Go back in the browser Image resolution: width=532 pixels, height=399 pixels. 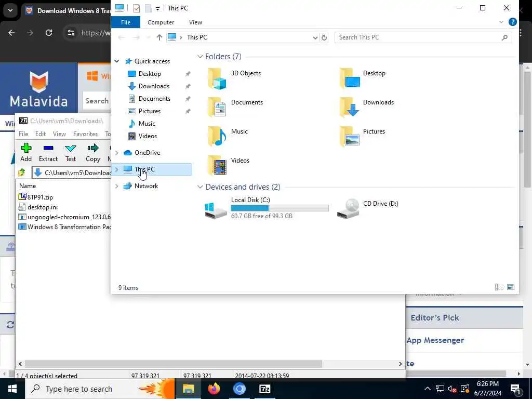(11, 33)
